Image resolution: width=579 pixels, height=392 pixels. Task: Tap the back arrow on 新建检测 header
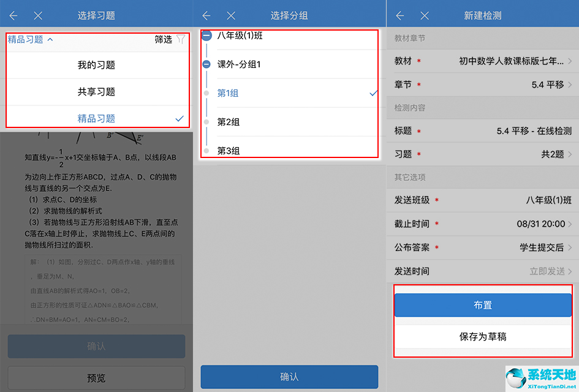coord(399,15)
